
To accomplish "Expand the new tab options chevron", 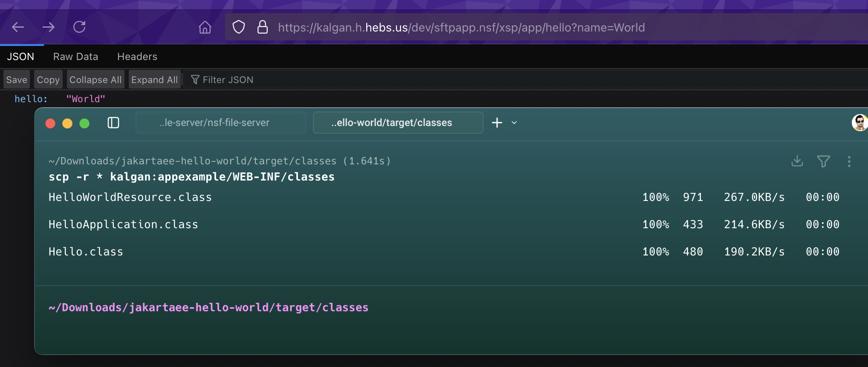I will click(514, 123).
